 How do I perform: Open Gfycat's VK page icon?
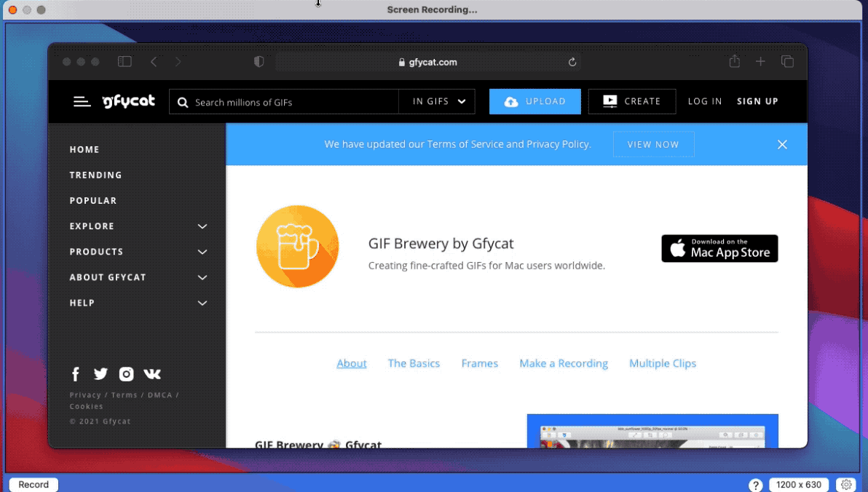click(x=152, y=374)
